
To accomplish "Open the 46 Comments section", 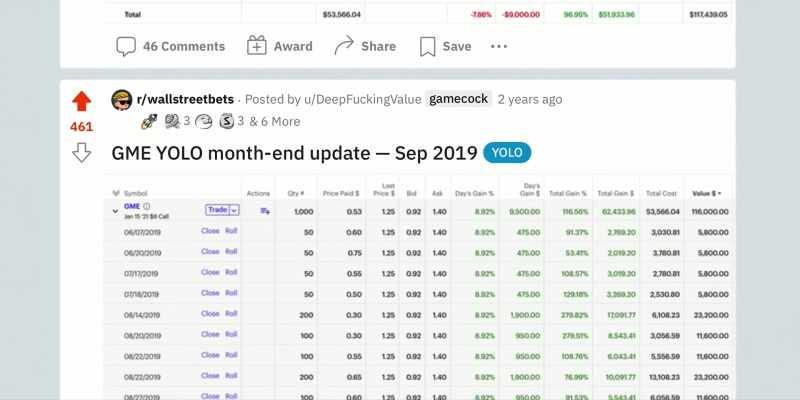I will tap(170, 46).
